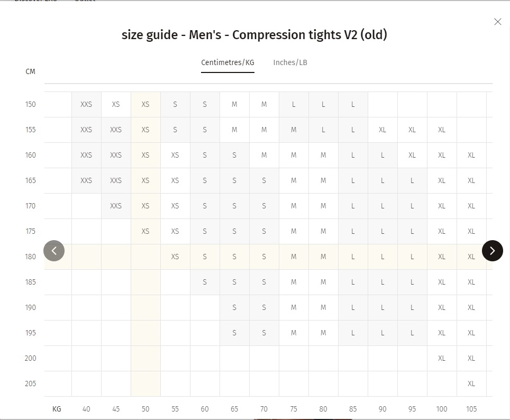Click the next arrow carousel button
The width and height of the screenshot is (510, 420).
(493, 251)
